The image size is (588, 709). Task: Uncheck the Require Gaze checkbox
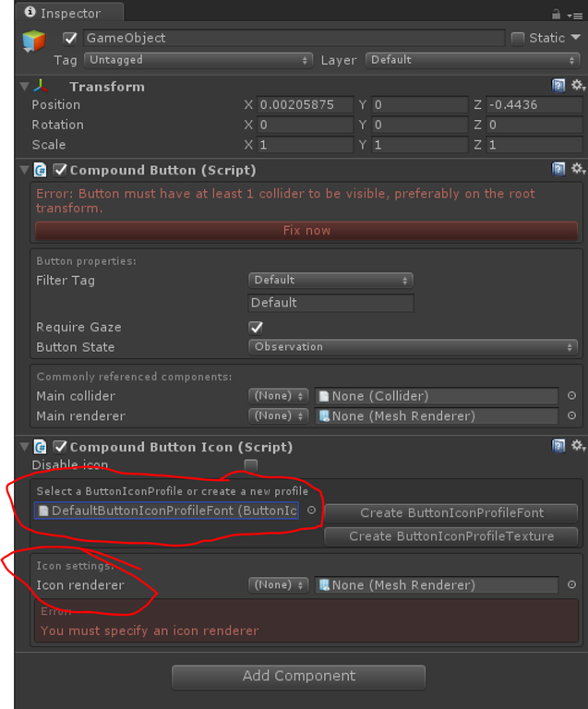[x=256, y=328]
